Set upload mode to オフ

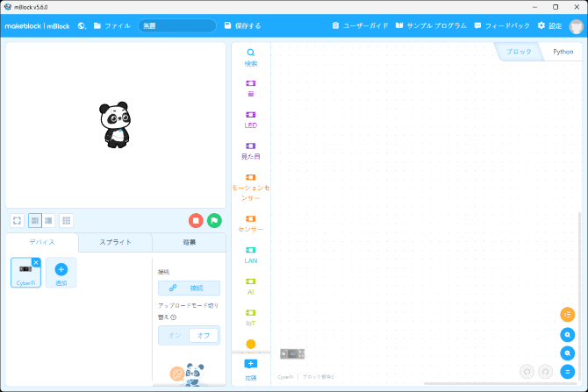pos(204,335)
